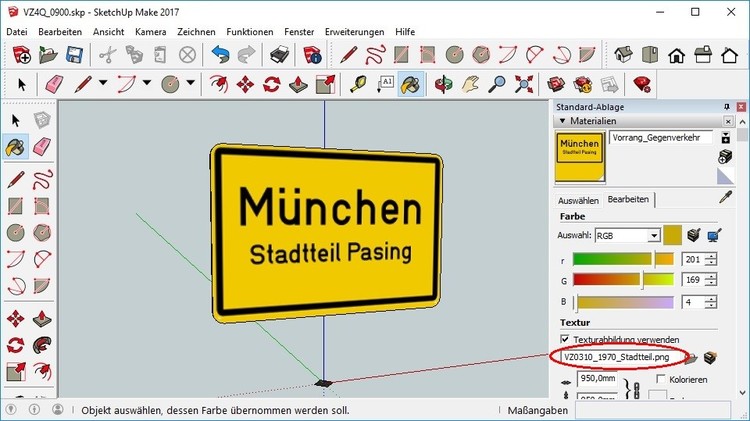
Task: Select the Eraser tool in second toolbar
Action: coord(54,84)
